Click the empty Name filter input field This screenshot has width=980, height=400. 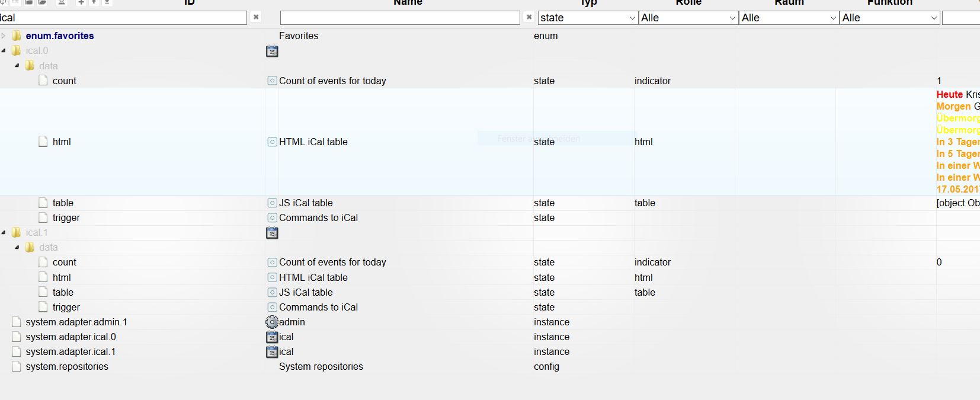click(x=400, y=18)
